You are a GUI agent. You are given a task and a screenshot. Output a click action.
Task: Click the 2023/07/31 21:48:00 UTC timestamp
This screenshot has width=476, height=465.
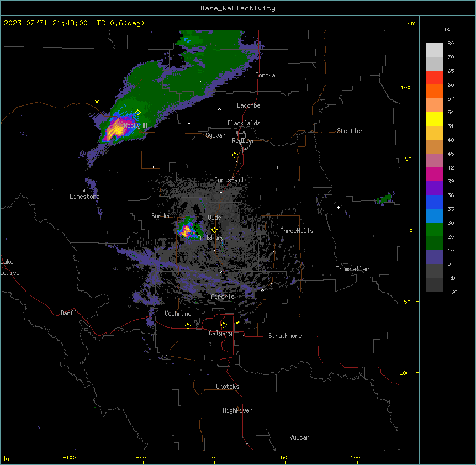tap(55, 23)
